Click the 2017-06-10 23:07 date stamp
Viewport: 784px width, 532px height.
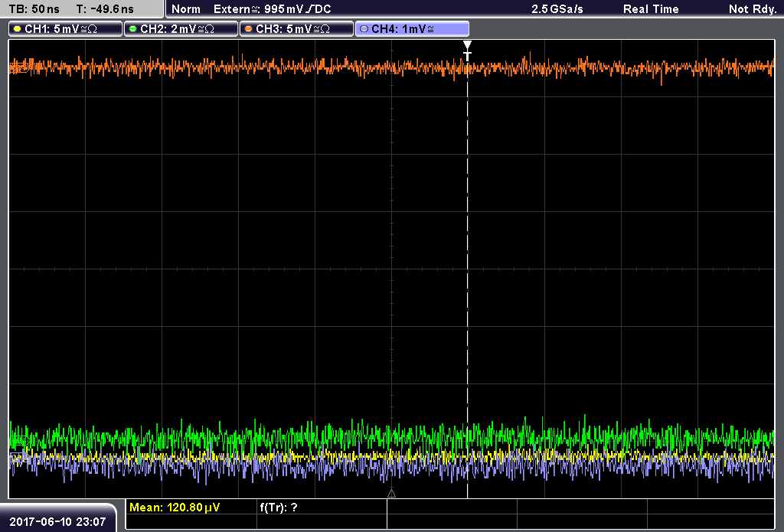[x=57, y=522]
